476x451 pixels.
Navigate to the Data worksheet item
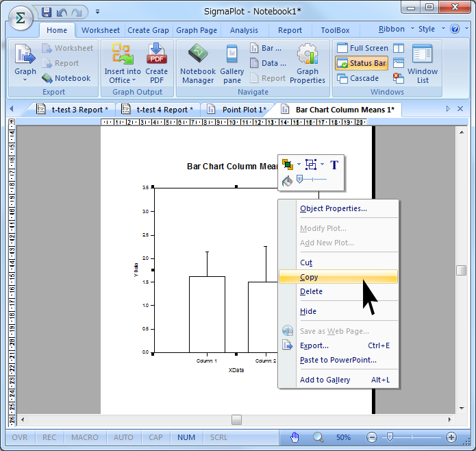[268, 63]
